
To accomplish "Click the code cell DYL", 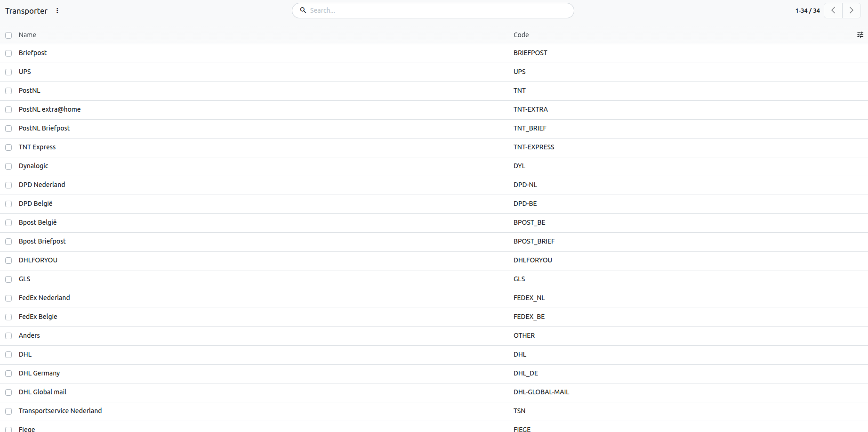I will [519, 166].
